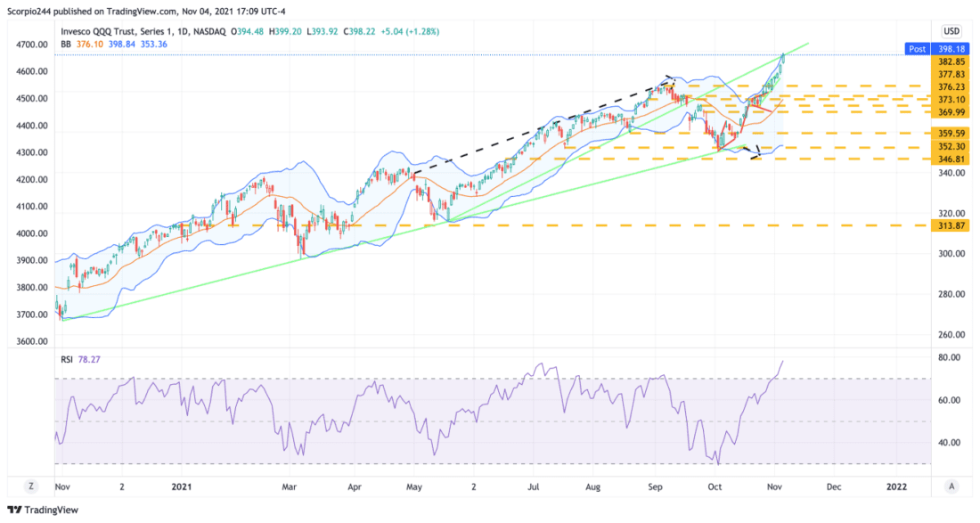The width and height of the screenshot is (980, 523).
Task: Click the 369.99 price level label
Action: point(951,112)
